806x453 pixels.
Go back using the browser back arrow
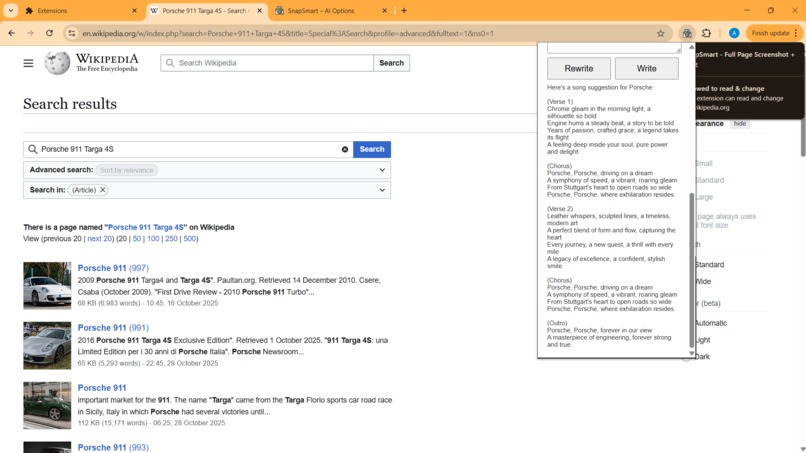point(11,33)
